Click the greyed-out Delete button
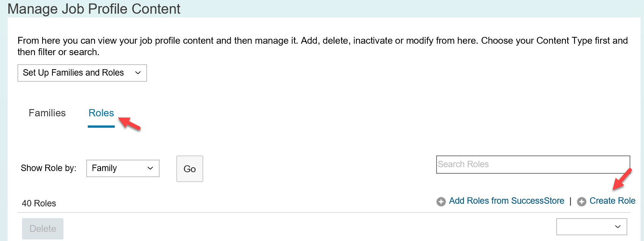Screen dimensions: 644x241 [x=43, y=229]
